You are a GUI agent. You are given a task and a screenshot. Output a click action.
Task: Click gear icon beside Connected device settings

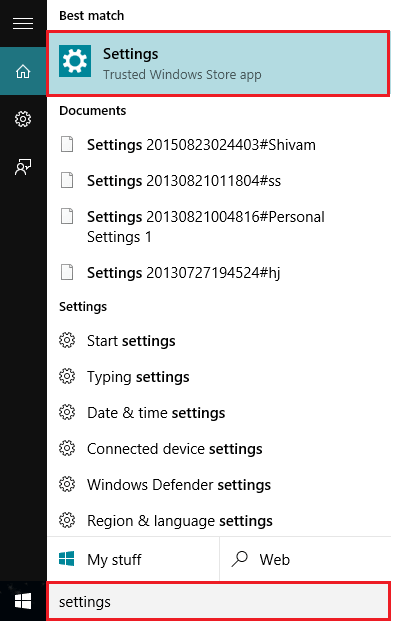[67, 448]
